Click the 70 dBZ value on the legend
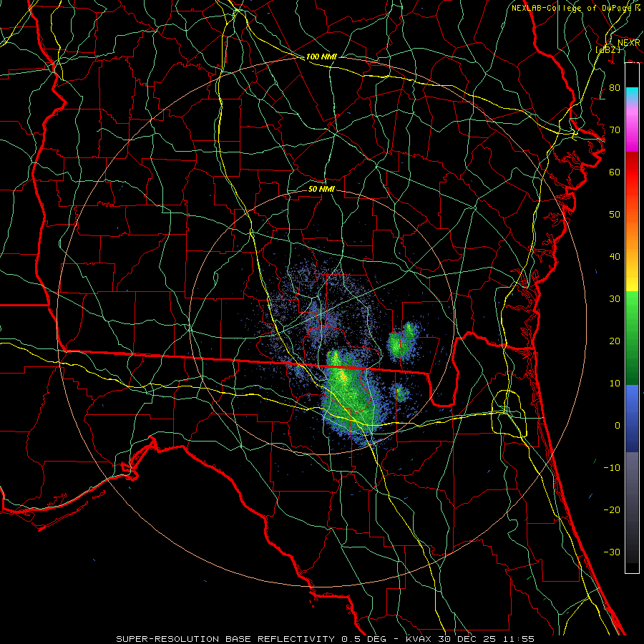Viewport: 644px width, 644px height. [615, 130]
